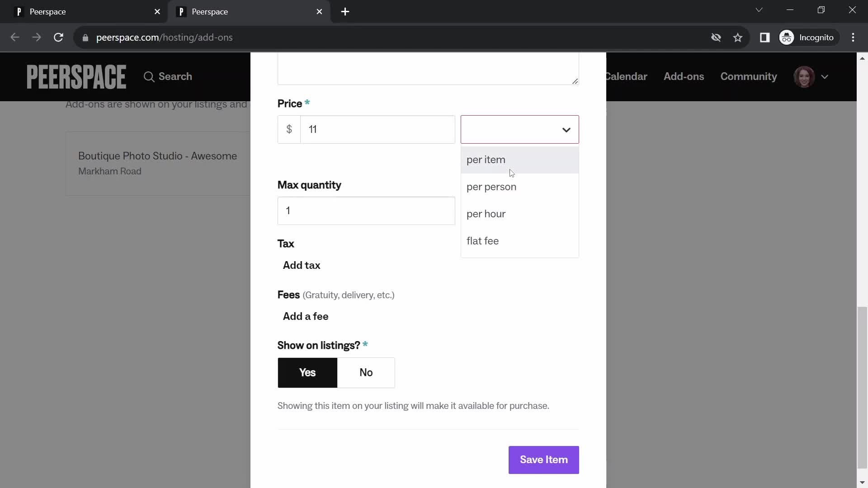The height and width of the screenshot is (488, 868).
Task: Click the profile dropdown chevron icon
Action: [825, 76]
